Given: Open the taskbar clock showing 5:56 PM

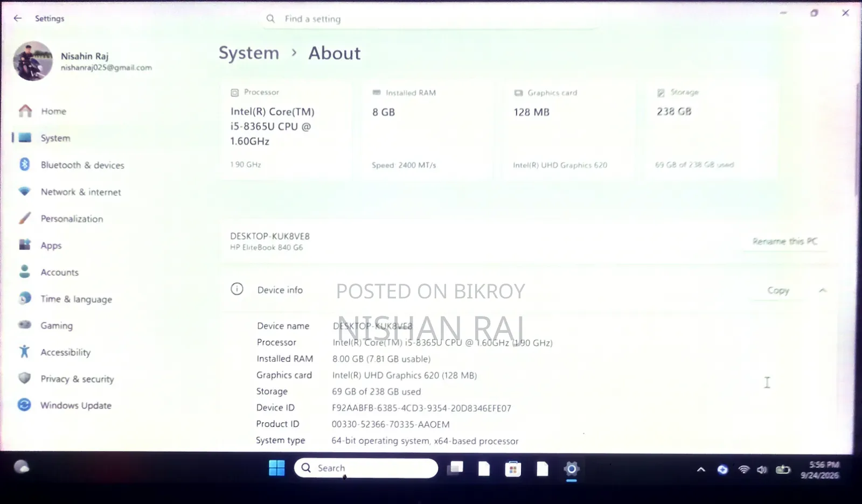Looking at the screenshot, I should (x=819, y=470).
